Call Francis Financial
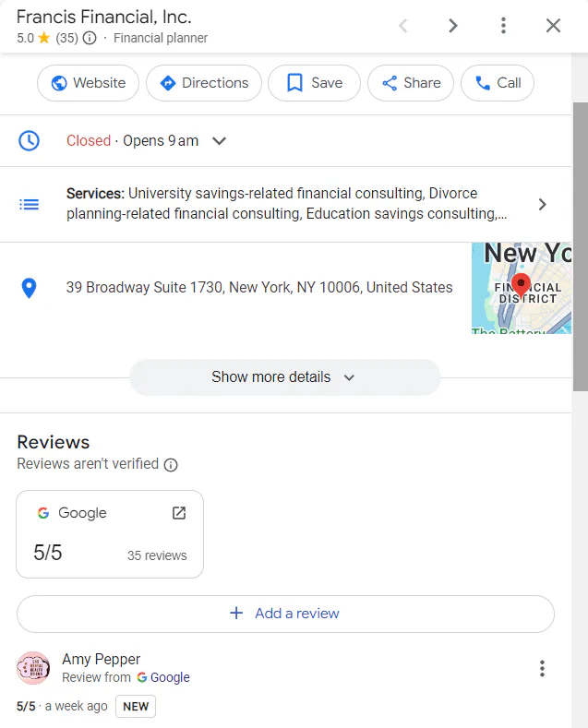Viewport: 588px width, 728px height. coord(498,83)
